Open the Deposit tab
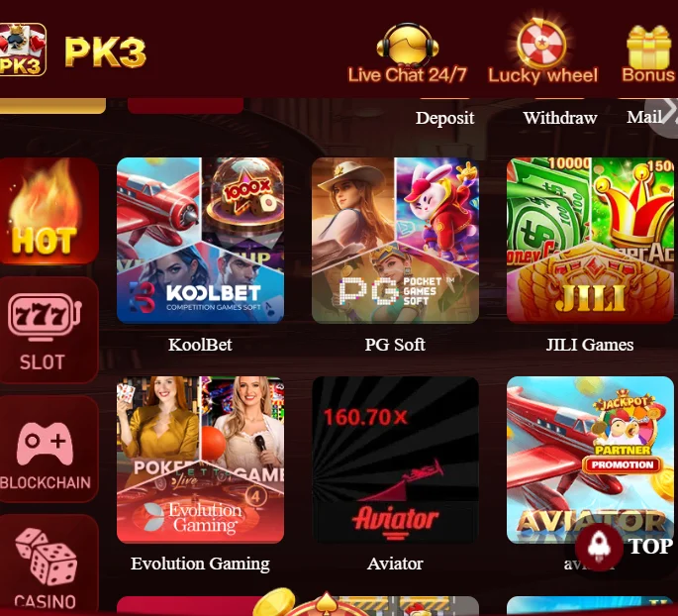The image size is (678, 616). click(x=445, y=118)
